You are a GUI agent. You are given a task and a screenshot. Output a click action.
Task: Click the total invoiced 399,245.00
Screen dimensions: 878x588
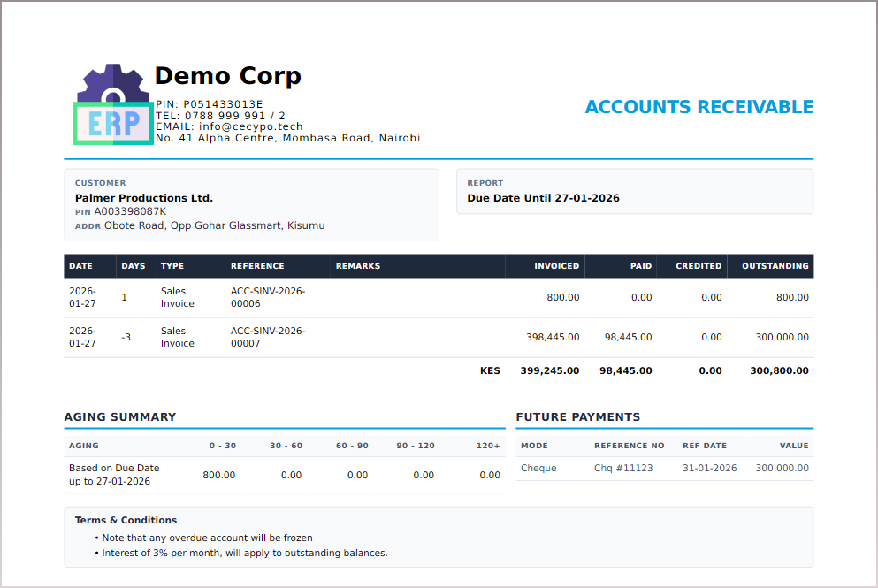[x=550, y=370]
